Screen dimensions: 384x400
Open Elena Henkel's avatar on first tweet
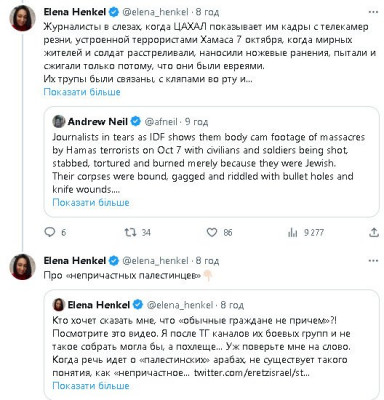23,18
